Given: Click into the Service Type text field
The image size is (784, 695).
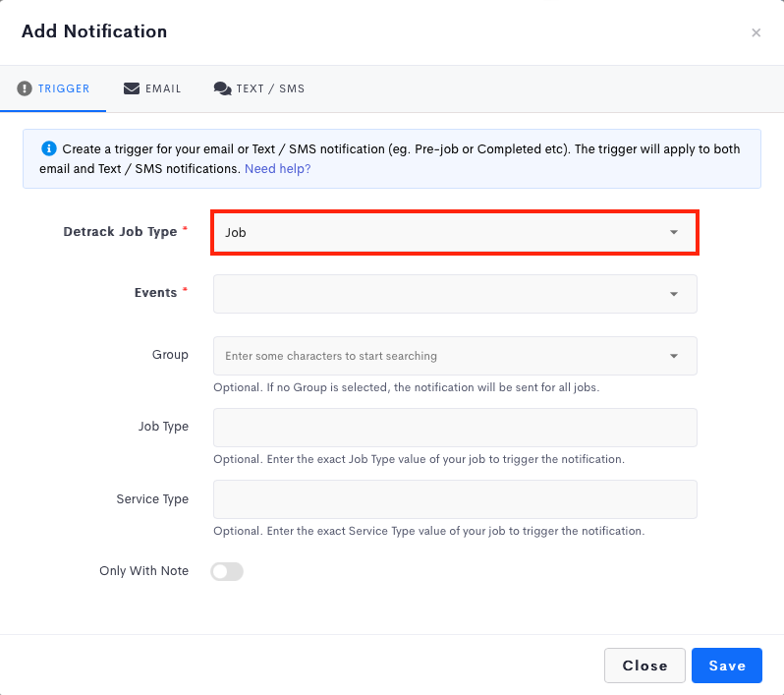Looking at the screenshot, I should [x=455, y=499].
